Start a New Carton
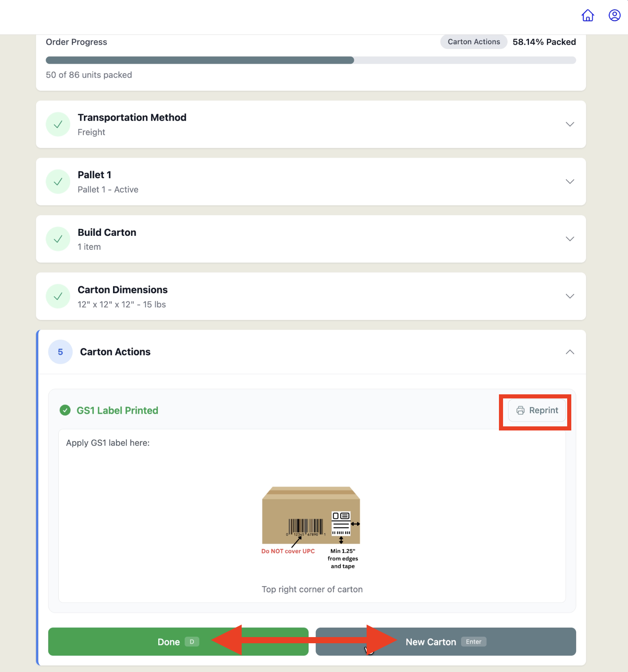Image resolution: width=628 pixels, height=672 pixels. point(446,642)
